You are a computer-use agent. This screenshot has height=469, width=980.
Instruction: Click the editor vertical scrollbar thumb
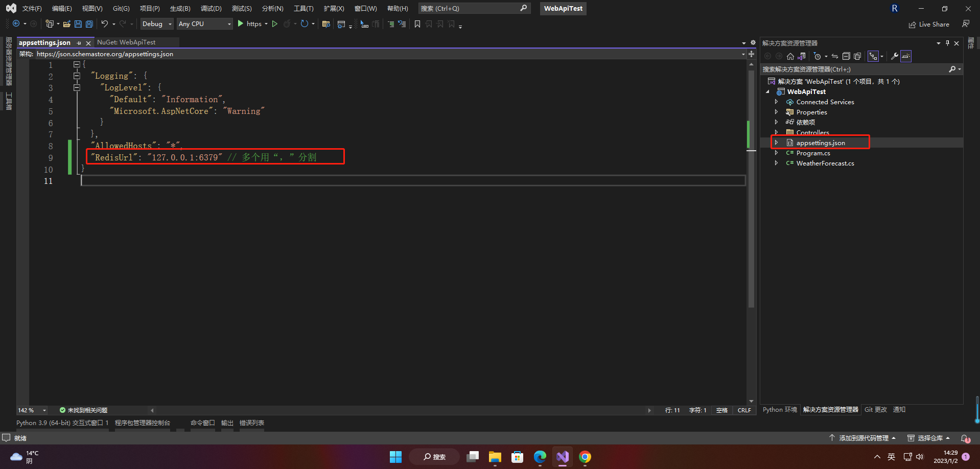coord(751,189)
